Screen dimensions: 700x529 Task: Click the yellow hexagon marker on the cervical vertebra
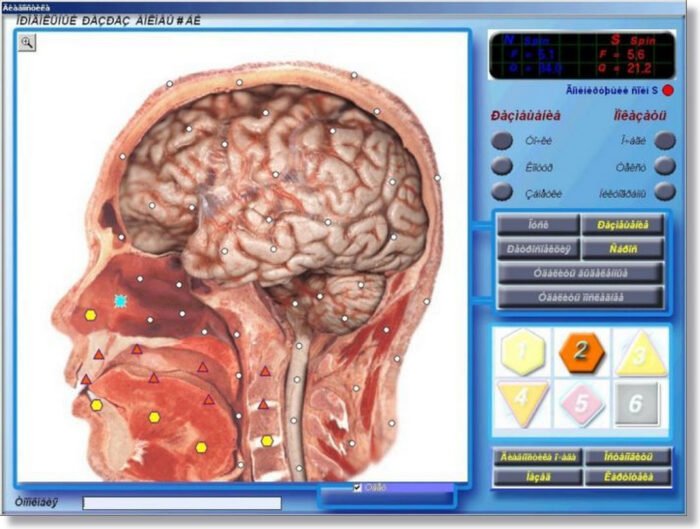[x=267, y=441]
